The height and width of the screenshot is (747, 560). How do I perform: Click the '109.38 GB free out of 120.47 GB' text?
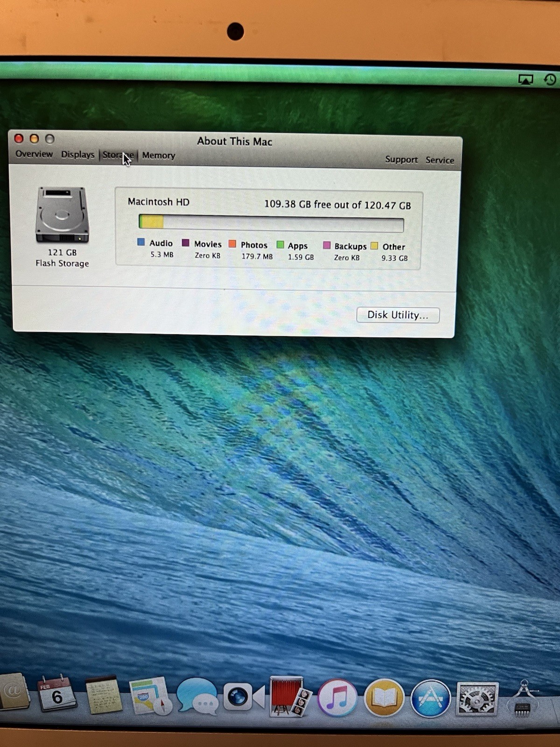[337, 204]
